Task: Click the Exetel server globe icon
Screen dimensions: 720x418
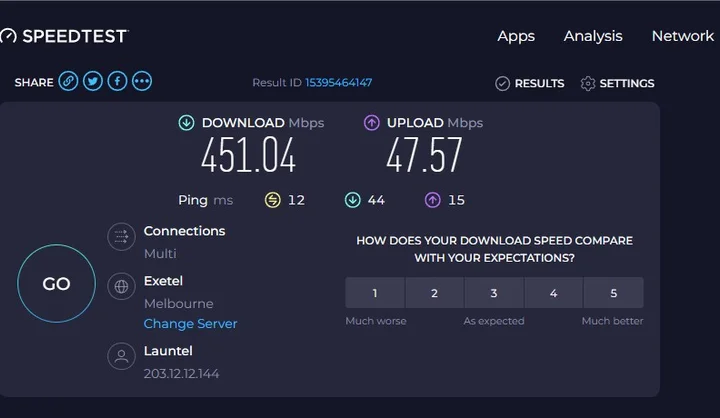Action: pos(121,287)
